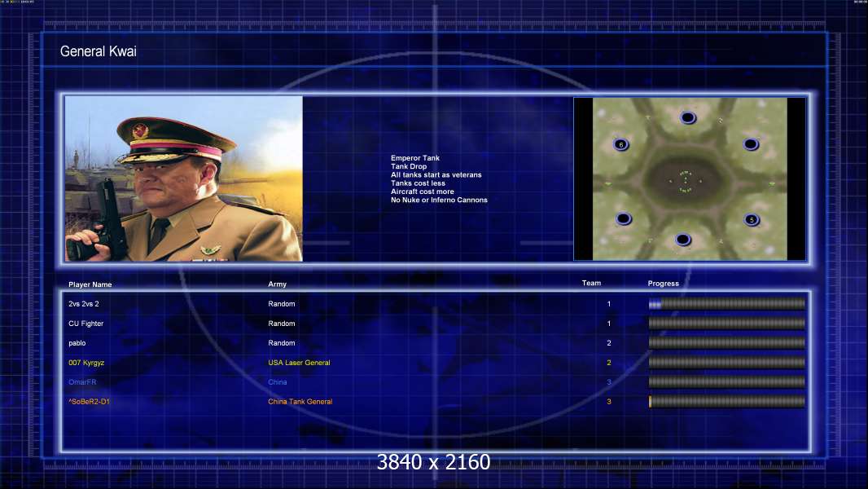The image size is (868, 489).
Task: Click the Team column header
Action: click(591, 283)
